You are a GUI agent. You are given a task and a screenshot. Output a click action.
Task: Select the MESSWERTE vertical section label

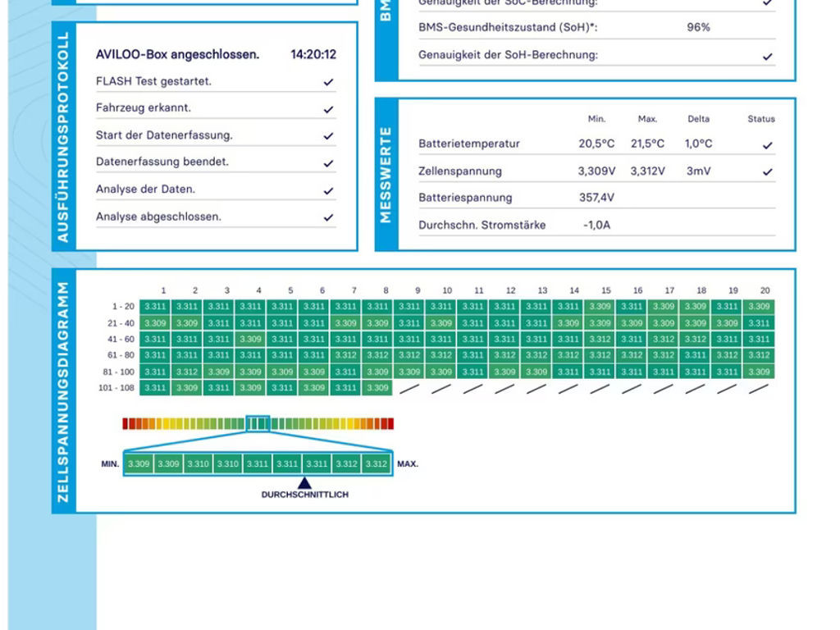pos(386,175)
